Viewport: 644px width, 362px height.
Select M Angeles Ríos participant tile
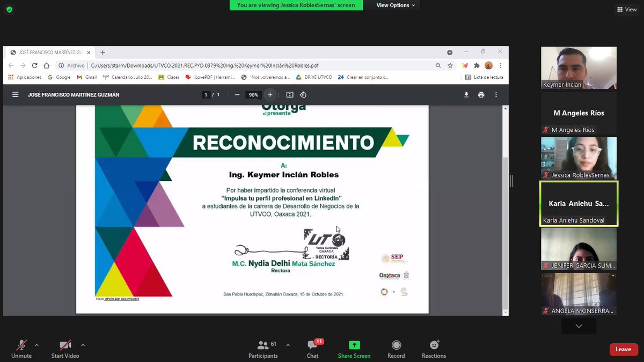pyautogui.click(x=579, y=113)
